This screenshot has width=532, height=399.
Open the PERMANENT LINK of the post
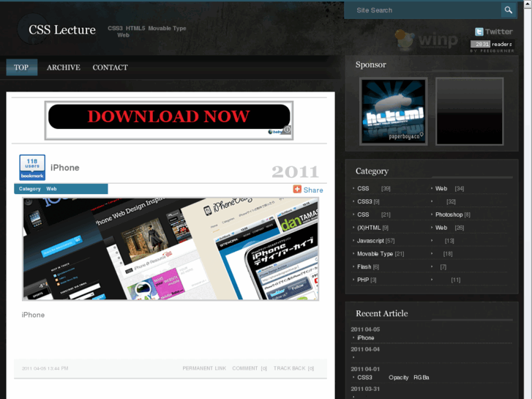[204, 368]
